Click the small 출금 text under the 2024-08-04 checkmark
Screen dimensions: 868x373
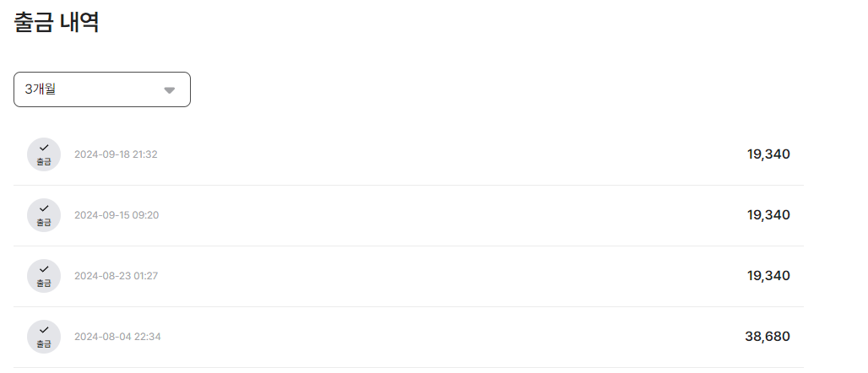44,343
